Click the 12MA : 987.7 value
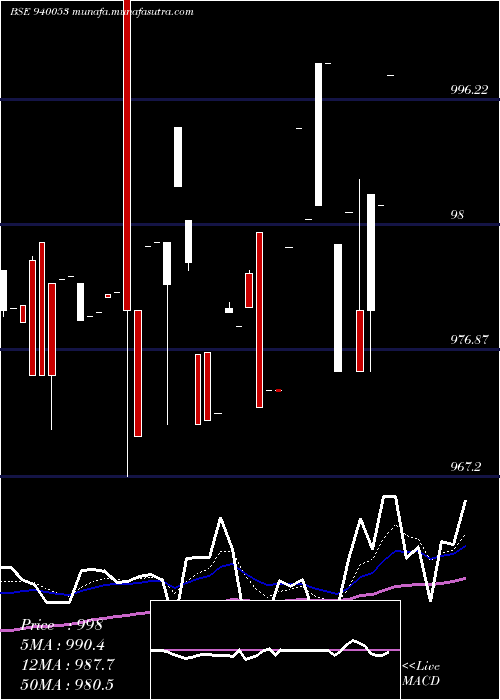The height and width of the screenshot is (700, 500). [68, 665]
